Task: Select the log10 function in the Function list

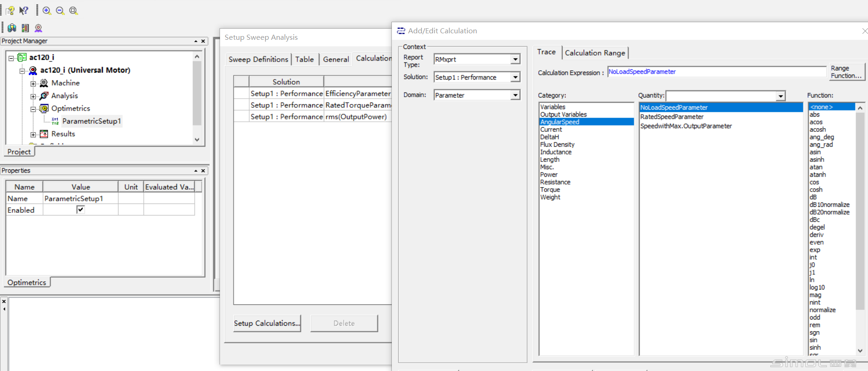Action: [x=817, y=287]
